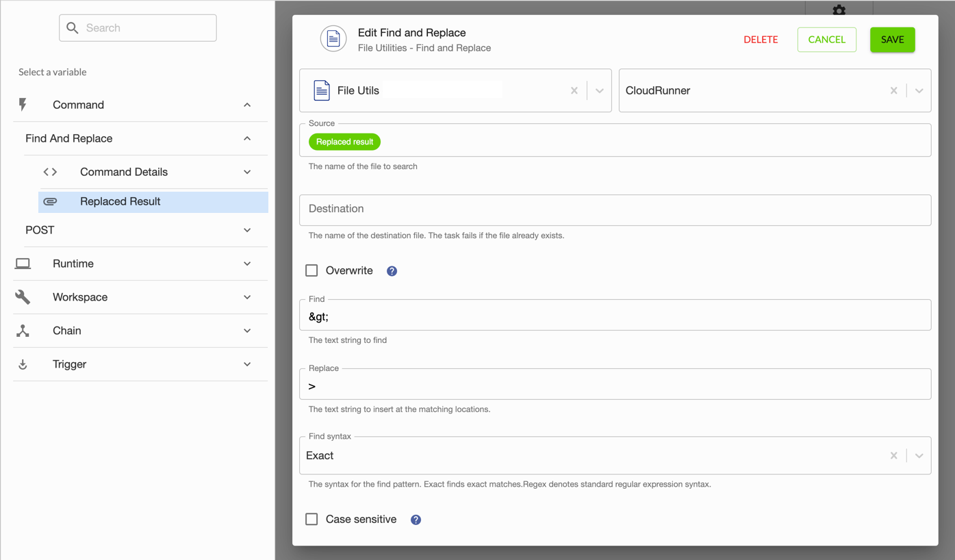Click the DELETE link
This screenshot has width=955, height=560.
pos(761,40)
